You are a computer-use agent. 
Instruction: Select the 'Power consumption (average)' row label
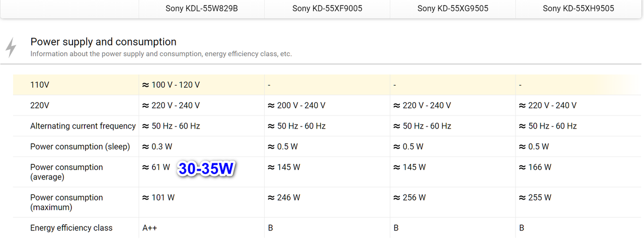(66, 172)
